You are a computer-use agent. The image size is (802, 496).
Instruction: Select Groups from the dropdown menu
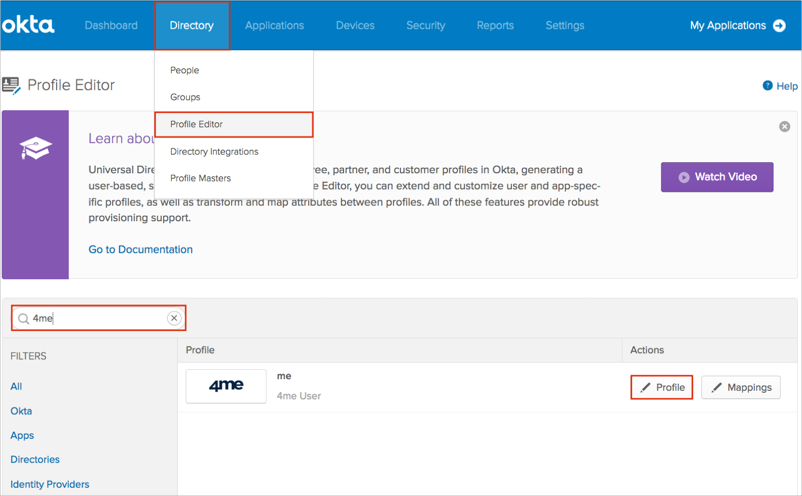coord(185,97)
